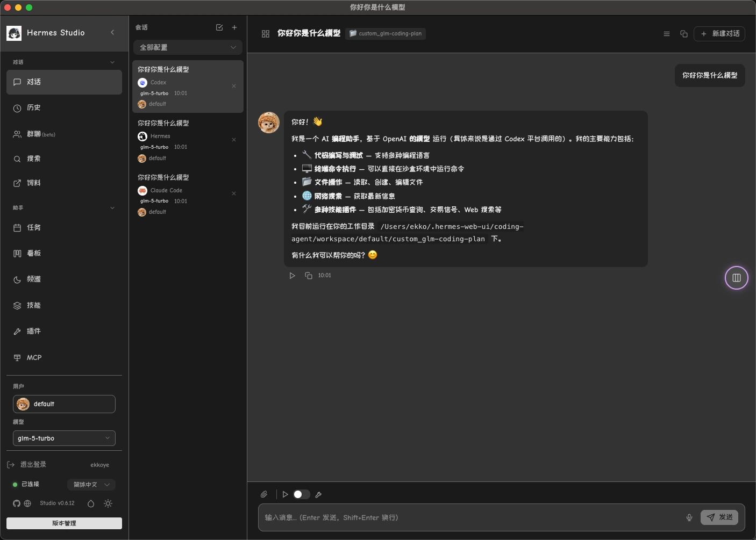Image resolution: width=756 pixels, height=540 pixels.
Task: Open the 群聊 group chat page
Action: tap(64, 134)
